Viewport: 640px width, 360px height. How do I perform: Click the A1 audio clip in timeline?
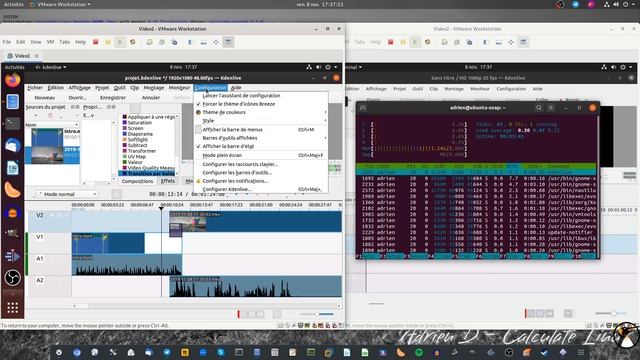tap(127, 265)
